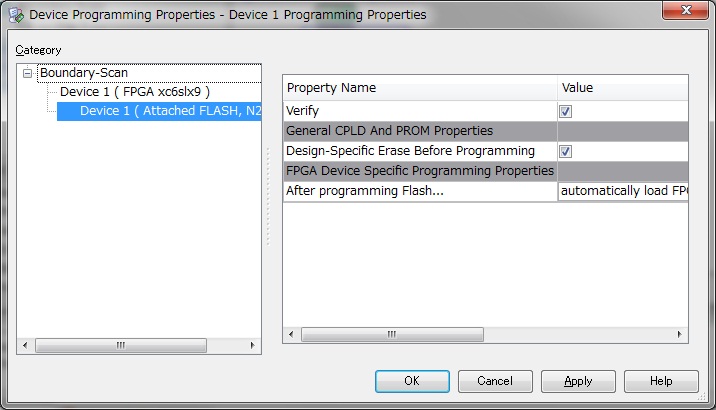Click the property table right scroll arrow
716x410 pixels.
pos(679,334)
